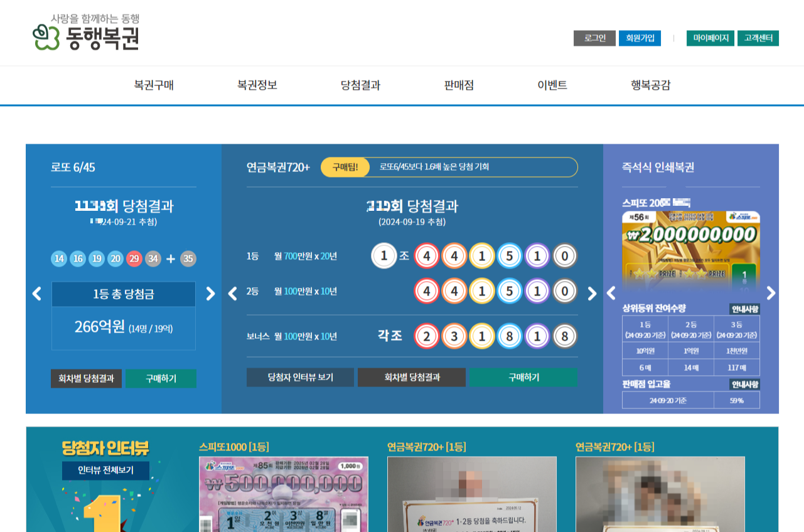Screen dimensions: 804x532
Task: Click 연금복권720+ 회차별 당첨결과 button
Action: click(x=412, y=377)
